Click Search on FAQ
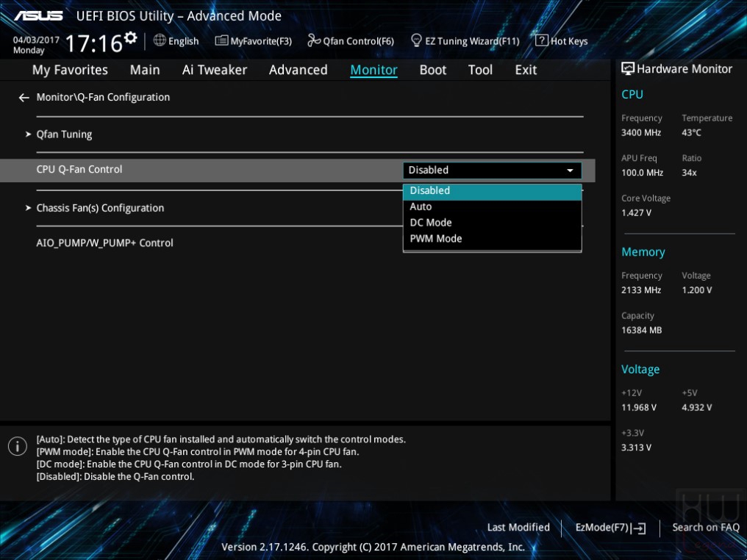This screenshot has width=747, height=560. [x=706, y=527]
